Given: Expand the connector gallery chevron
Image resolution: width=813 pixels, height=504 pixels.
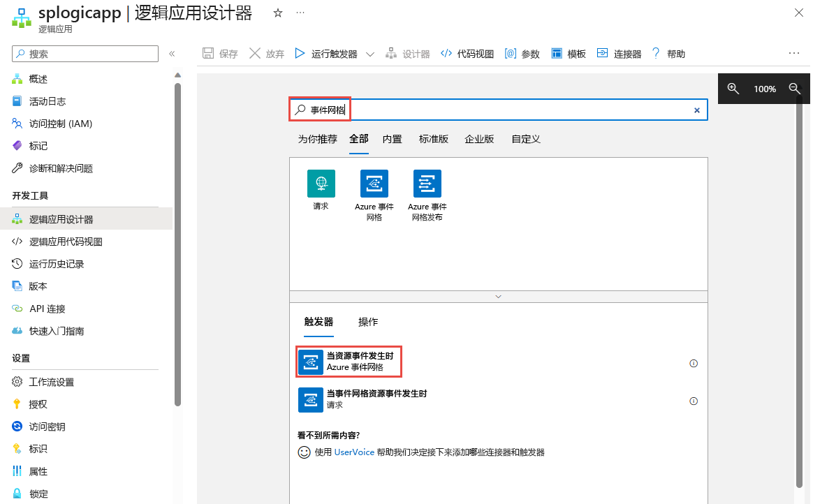Looking at the screenshot, I should (x=498, y=296).
